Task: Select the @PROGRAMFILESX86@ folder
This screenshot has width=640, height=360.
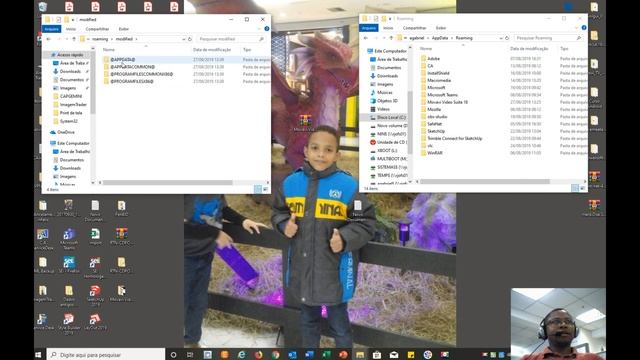Action: point(131,82)
